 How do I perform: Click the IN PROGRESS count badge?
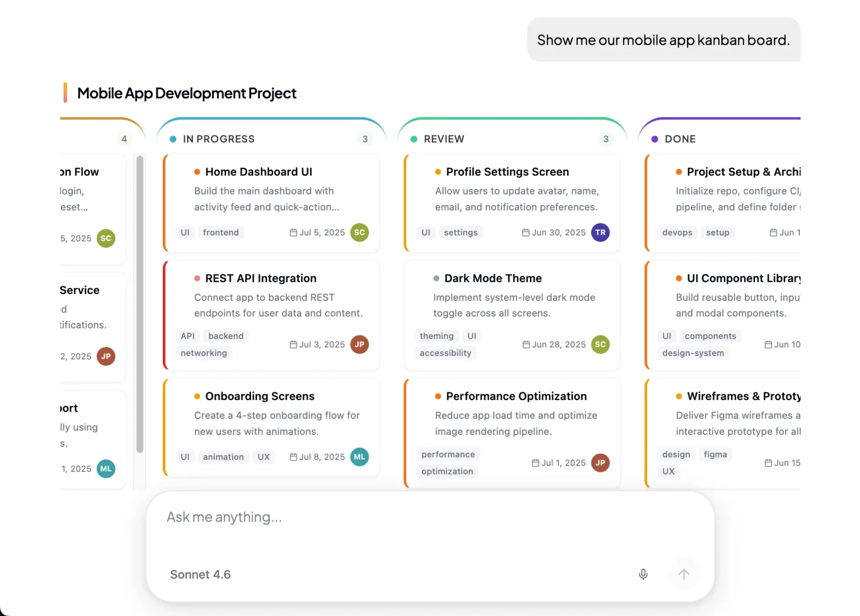[365, 139]
